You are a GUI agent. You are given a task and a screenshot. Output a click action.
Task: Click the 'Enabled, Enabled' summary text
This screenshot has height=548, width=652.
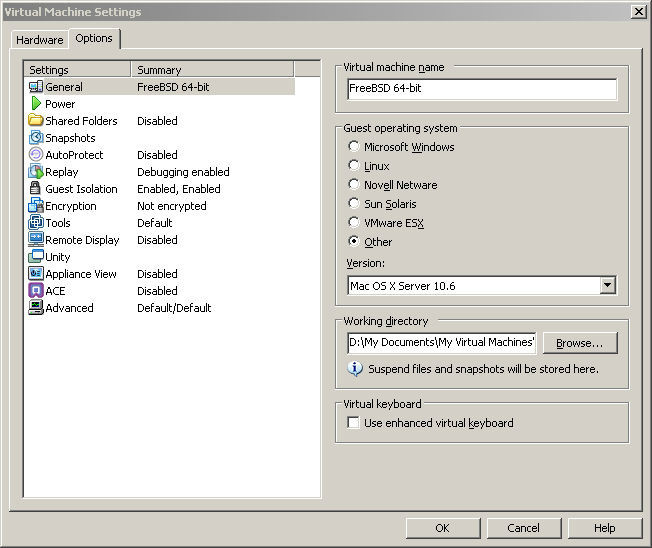(x=179, y=189)
